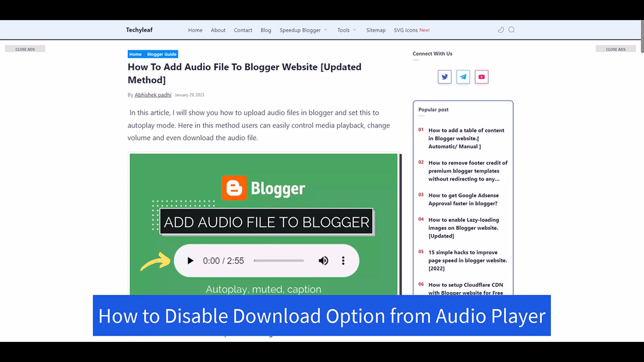Click the 0:00 / 2:55 time display
644x362 pixels.
(x=223, y=261)
